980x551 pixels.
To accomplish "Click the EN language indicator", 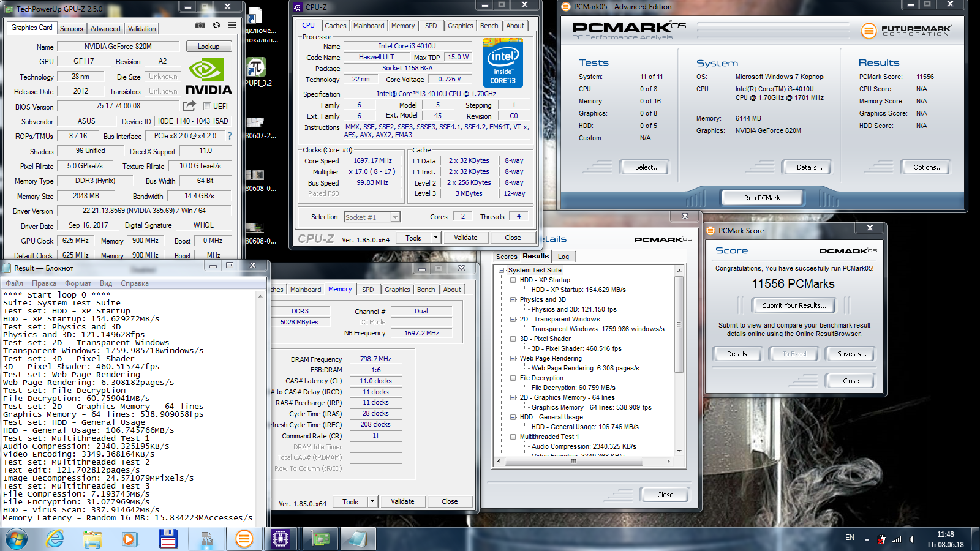I will 850,538.
